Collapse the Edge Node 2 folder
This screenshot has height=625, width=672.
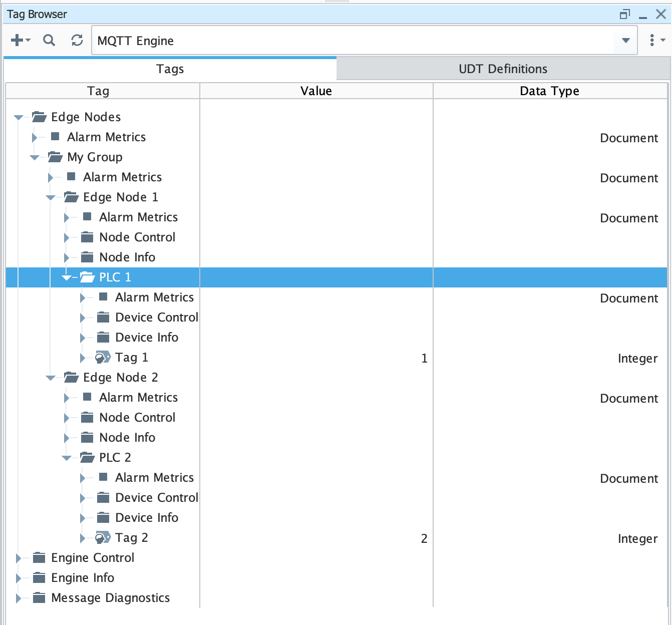(51, 378)
